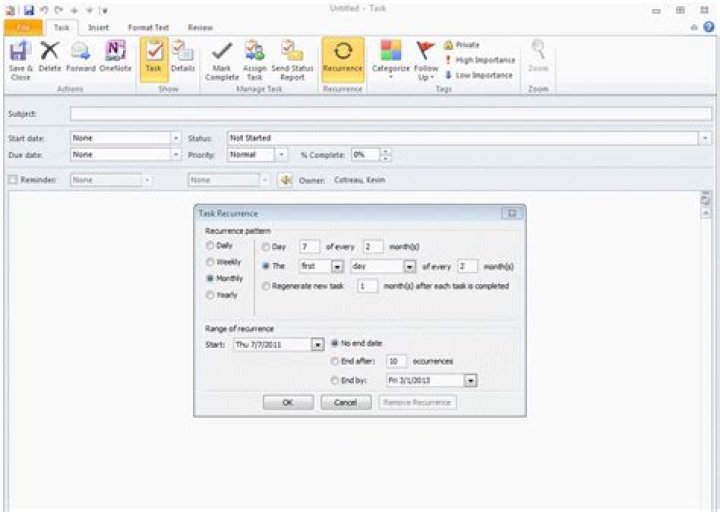Open recurrence Start date picker
Screen dimensions: 720x512
coord(317,345)
